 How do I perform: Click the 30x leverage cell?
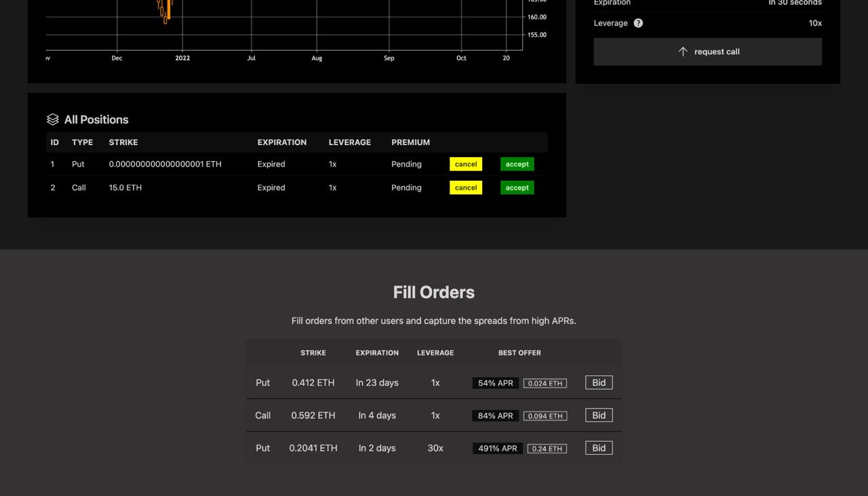tap(435, 448)
